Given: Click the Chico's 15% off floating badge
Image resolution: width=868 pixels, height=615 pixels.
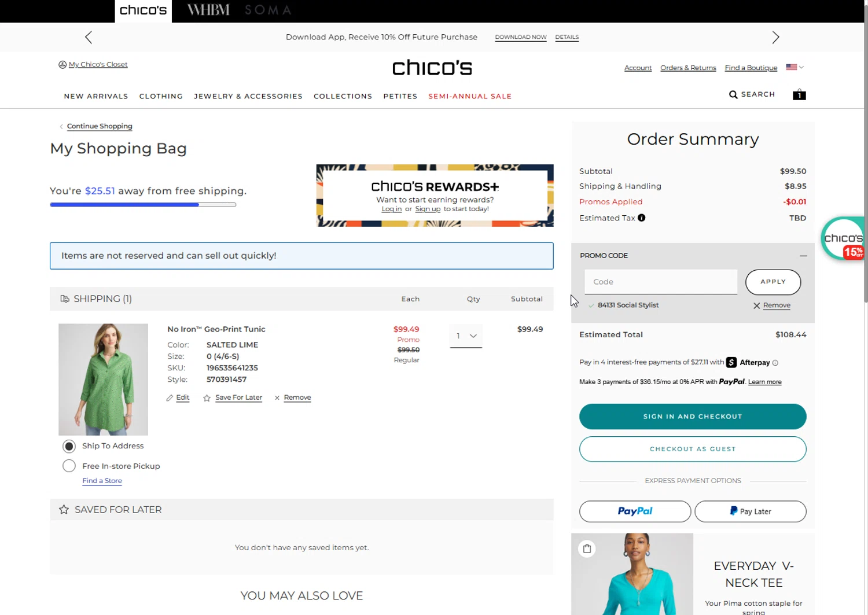Looking at the screenshot, I should click(x=843, y=238).
